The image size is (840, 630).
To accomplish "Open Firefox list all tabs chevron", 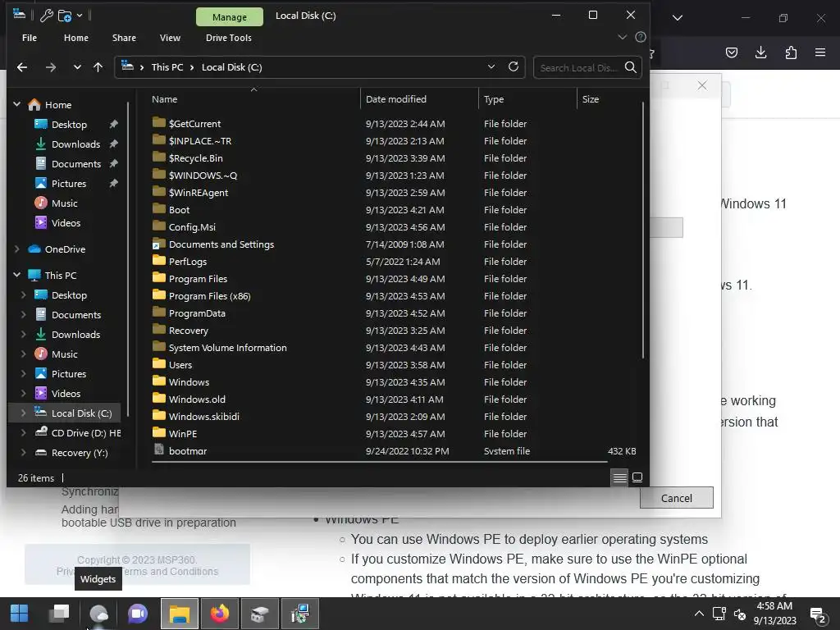I will point(677,18).
